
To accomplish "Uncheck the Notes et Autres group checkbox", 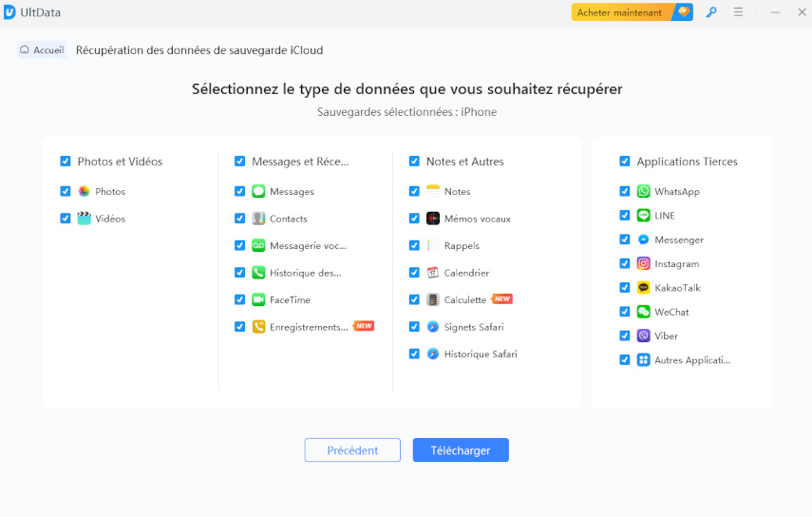I will coord(414,162).
